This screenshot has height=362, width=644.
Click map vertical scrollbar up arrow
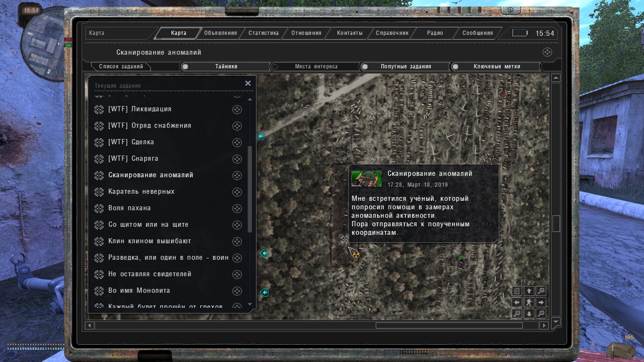[x=556, y=78]
